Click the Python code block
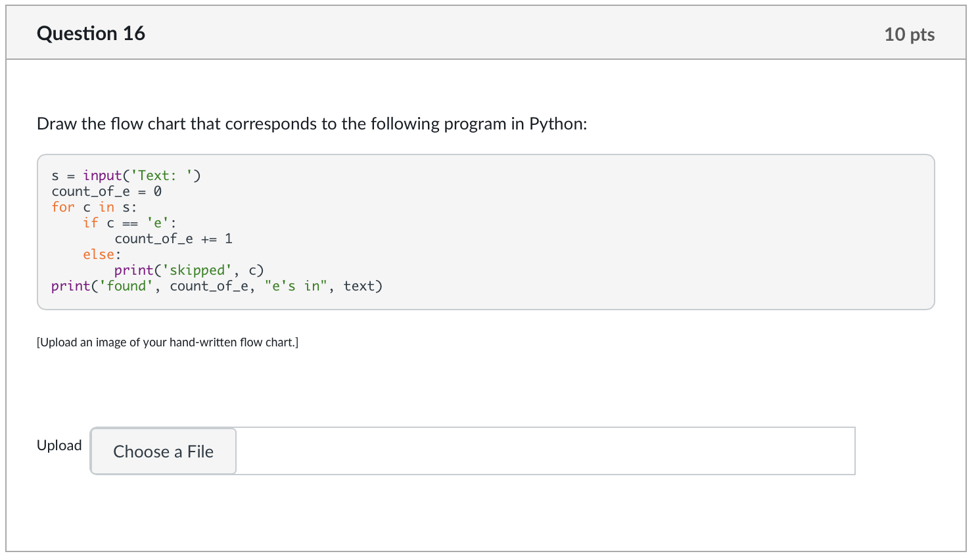Screen dimensions: 978x560 pyautogui.click(x=486, y=230)
